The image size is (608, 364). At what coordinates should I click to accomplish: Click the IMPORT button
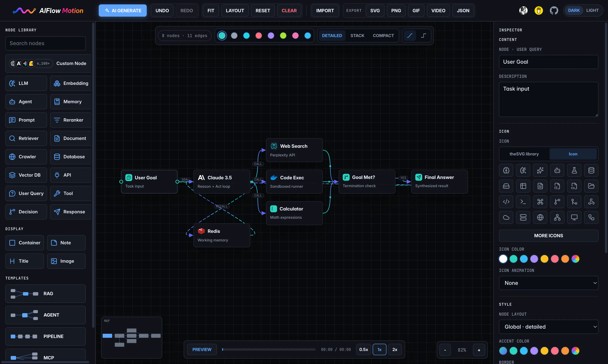(325, 11)
